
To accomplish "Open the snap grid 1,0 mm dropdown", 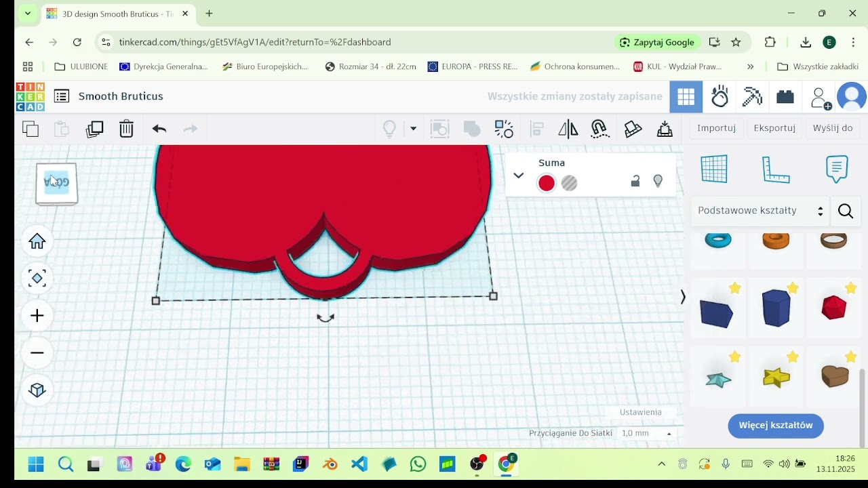I will [x=648, y=434].
